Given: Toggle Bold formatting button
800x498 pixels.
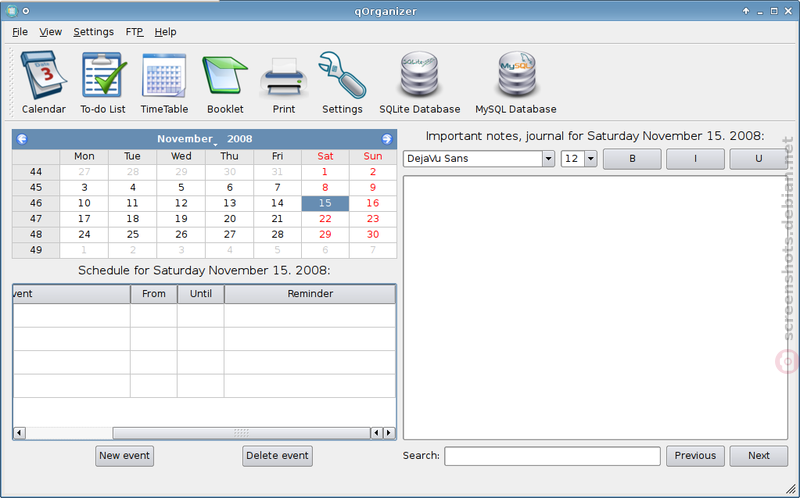Looking at the screenshot, I should 632,159.
